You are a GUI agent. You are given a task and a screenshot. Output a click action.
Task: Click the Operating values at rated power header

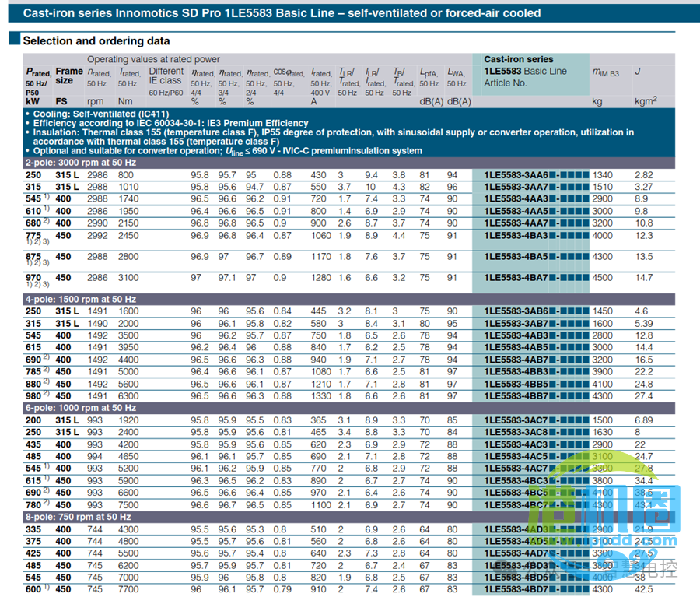[153, 59]
